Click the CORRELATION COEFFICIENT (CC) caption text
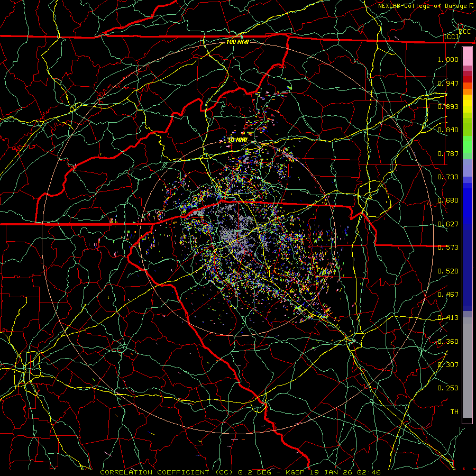Viewport: 476px width, 476px height. click(x=167, y=472)
